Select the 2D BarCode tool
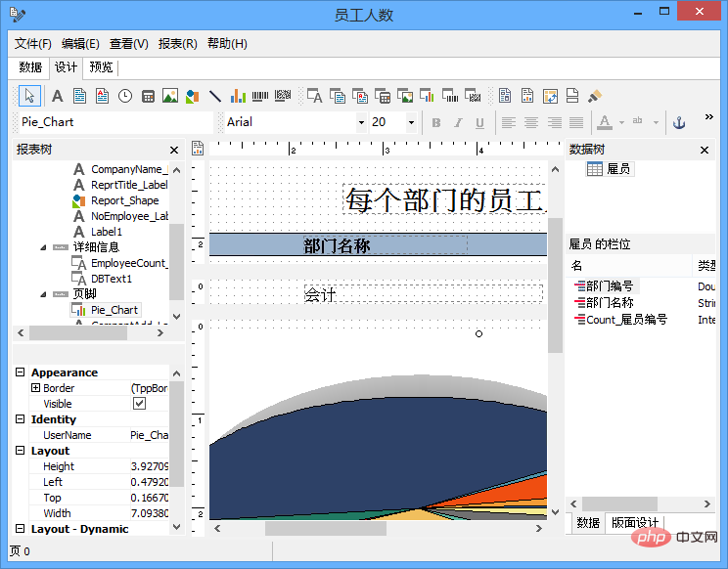The height and width of the screenshot is (569, 728). pos(283,96)
